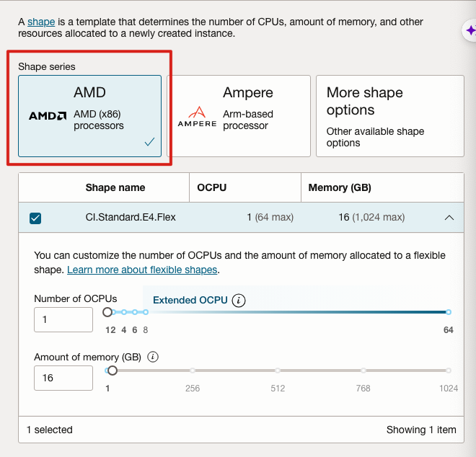Image resolution: width=476 pixels, height=457 pixels.
Task: Open the sparkle AI assistant icon
Action: click(x=470, y=31)
